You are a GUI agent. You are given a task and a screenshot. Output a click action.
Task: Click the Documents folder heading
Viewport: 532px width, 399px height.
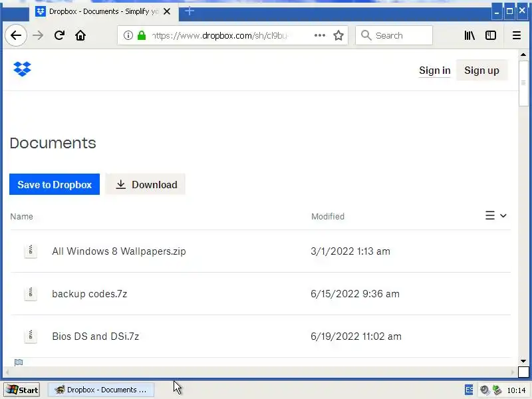click(53, 143)
